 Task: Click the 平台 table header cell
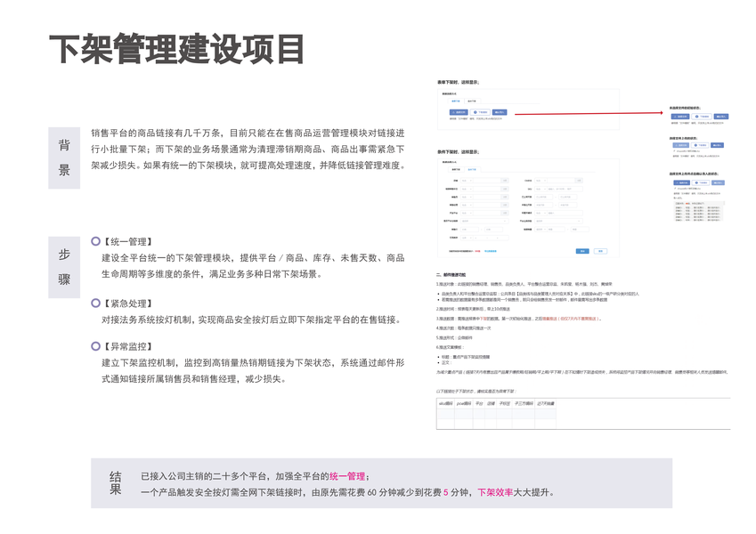[x=479, y=404]
